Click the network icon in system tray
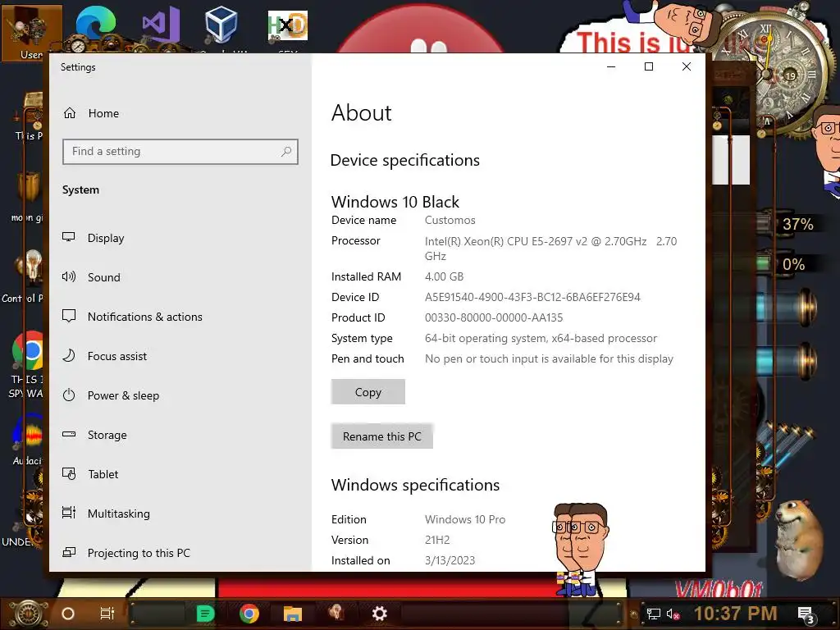840x630 pixels. (654, 614)
